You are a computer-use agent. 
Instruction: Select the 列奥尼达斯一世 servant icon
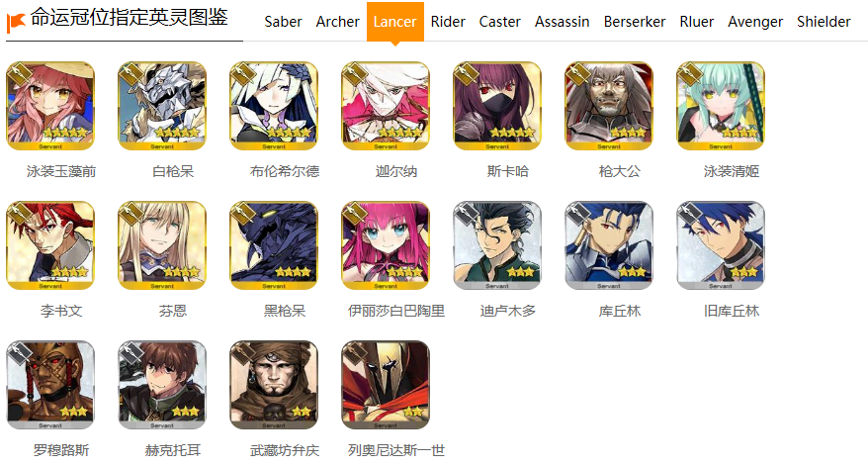tap(386, 385)
